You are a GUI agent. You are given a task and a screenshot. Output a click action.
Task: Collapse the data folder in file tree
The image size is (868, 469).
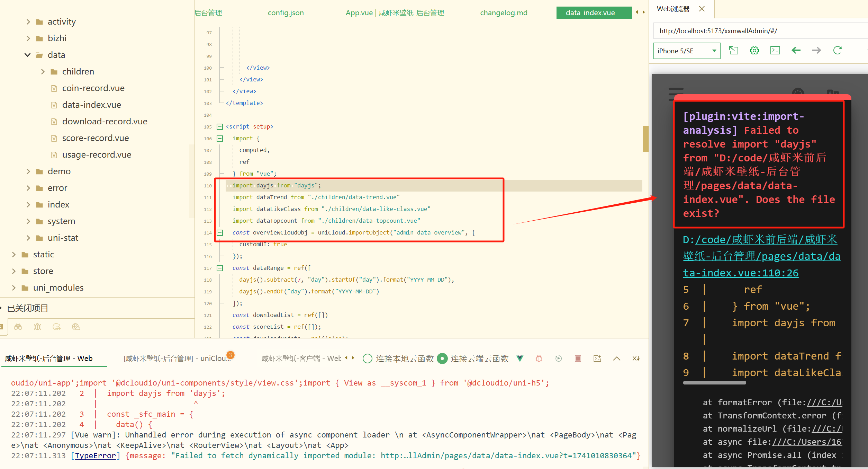tap(27, 55)
